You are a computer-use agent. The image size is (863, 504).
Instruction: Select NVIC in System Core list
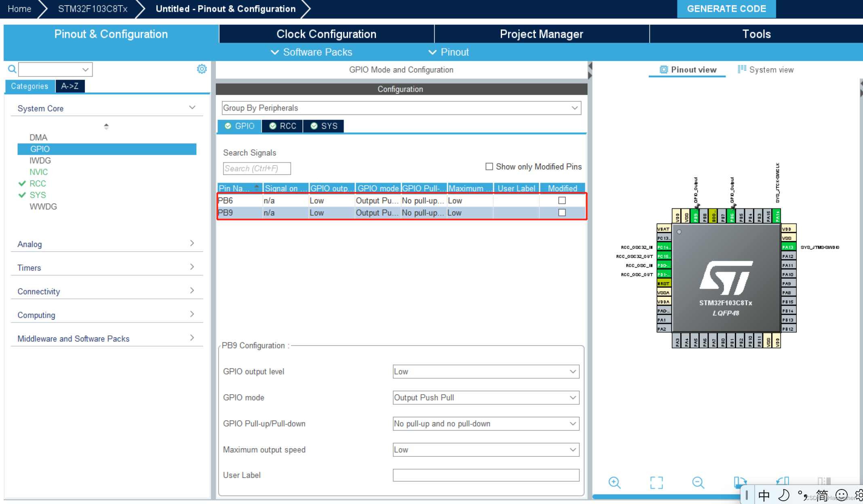coord(38,172)
